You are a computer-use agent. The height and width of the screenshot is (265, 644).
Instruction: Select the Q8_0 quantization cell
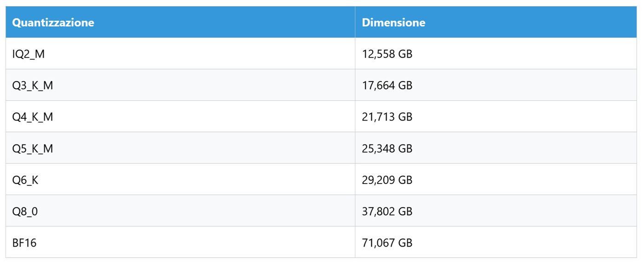pyautogui.click(x=180, y=211)
